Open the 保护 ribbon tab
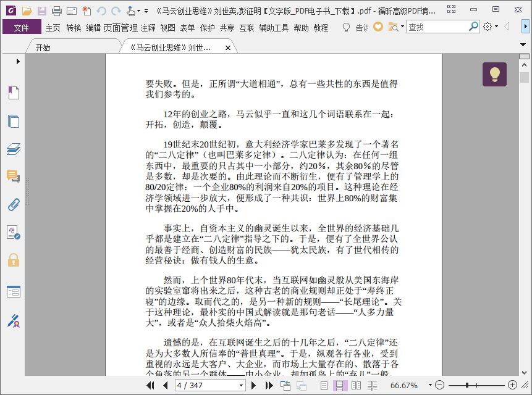This screenshot has width=532, height=395. coord(208,27)
